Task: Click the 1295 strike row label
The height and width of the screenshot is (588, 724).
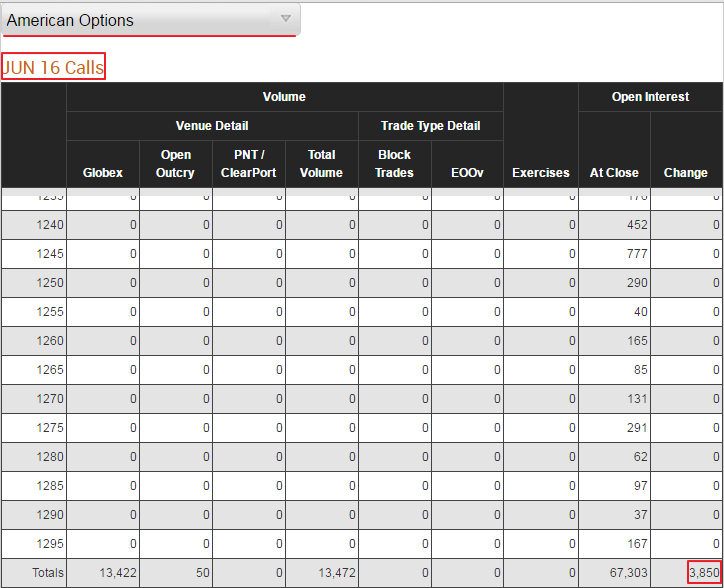Action: (50, 544)
